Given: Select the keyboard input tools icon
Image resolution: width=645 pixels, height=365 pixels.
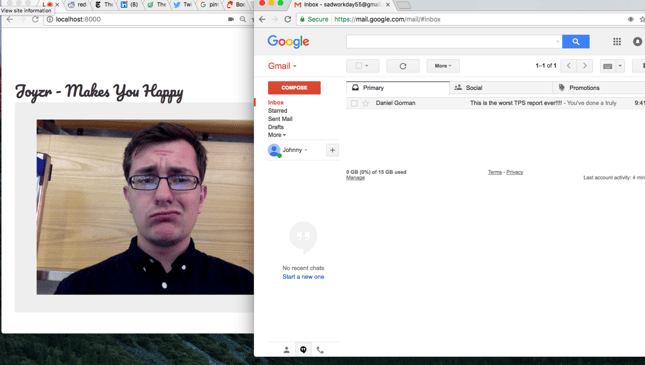Looking at the screenshot, I should click(x=607, y=66).
